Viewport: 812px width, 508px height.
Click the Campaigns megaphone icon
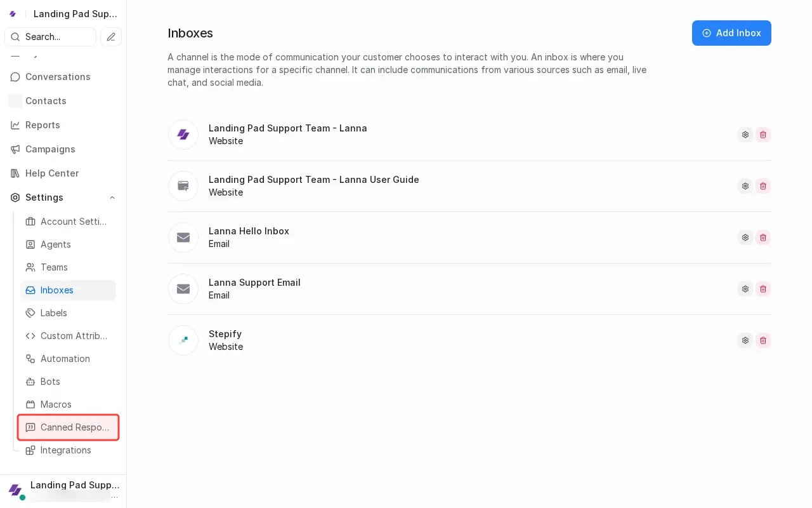pyautogui.click(x=15, y=149)
